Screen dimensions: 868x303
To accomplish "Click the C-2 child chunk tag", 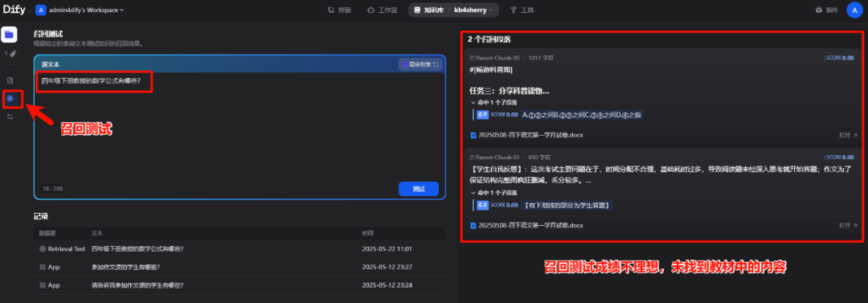I will [483, 206].
